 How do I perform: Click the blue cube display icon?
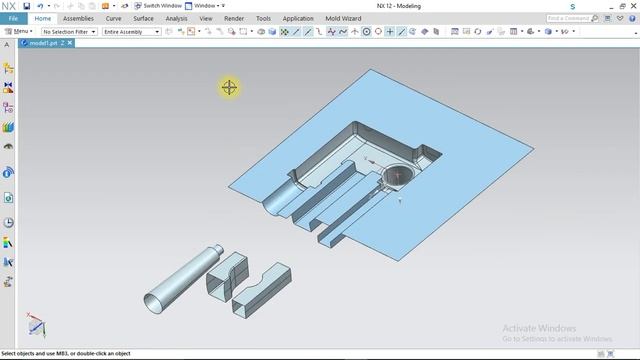point(272,31)
